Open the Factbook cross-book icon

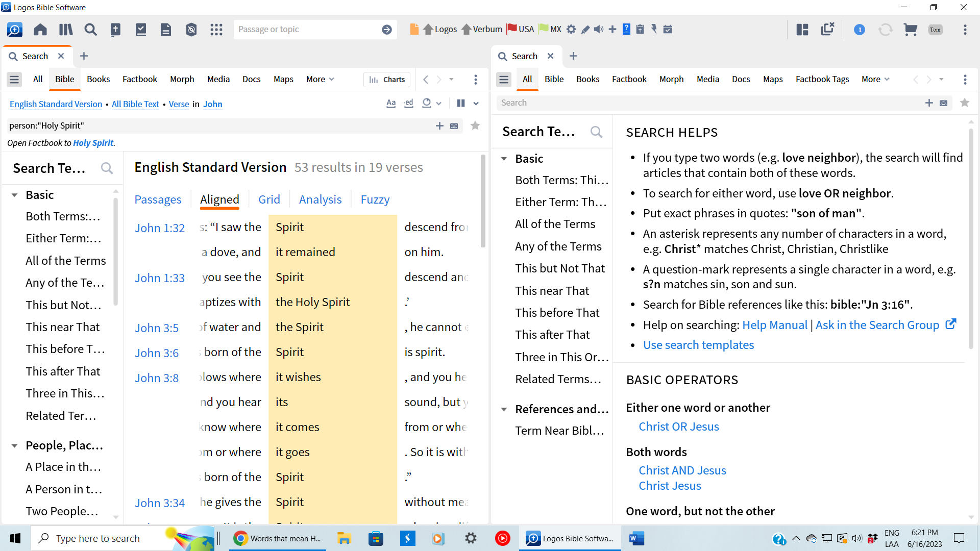point(116,30)
